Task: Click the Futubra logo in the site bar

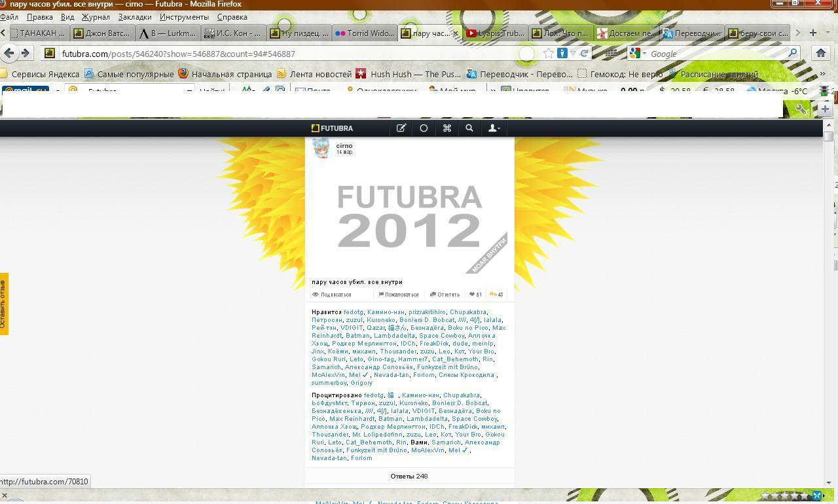Action: point(332,128)
